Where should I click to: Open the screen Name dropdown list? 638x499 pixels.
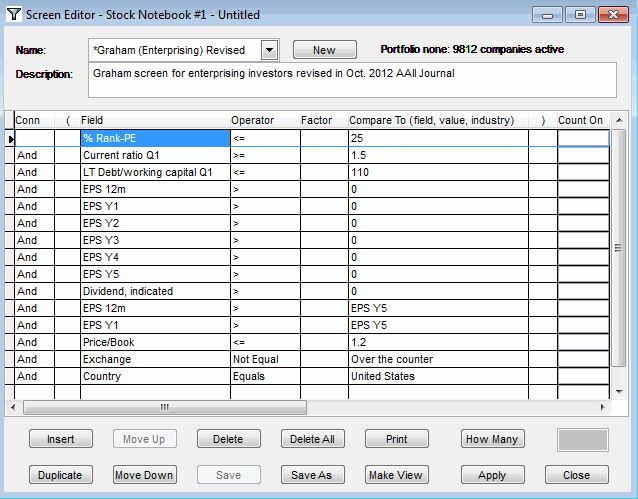tap(269, 50)
